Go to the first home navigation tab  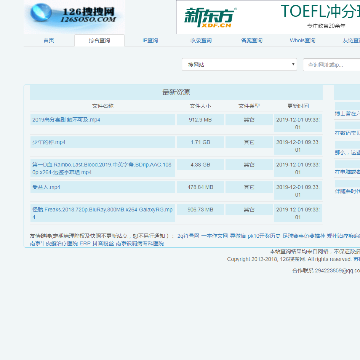click(49, 41)
